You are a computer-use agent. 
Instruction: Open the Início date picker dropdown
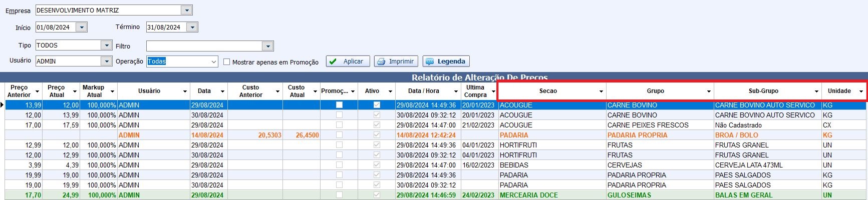pyautogui.click(x=82, y=27)
